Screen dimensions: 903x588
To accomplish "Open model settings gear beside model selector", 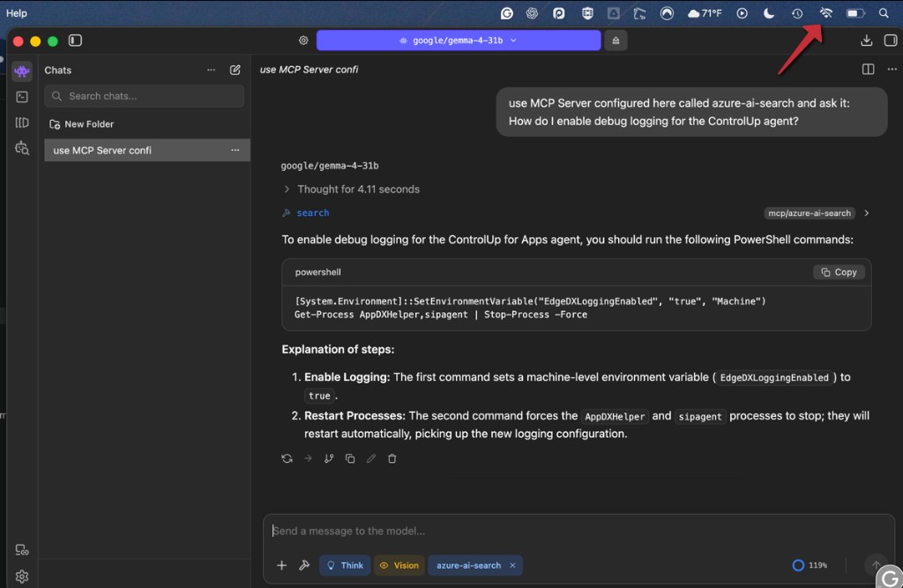I will click(303, 41).
